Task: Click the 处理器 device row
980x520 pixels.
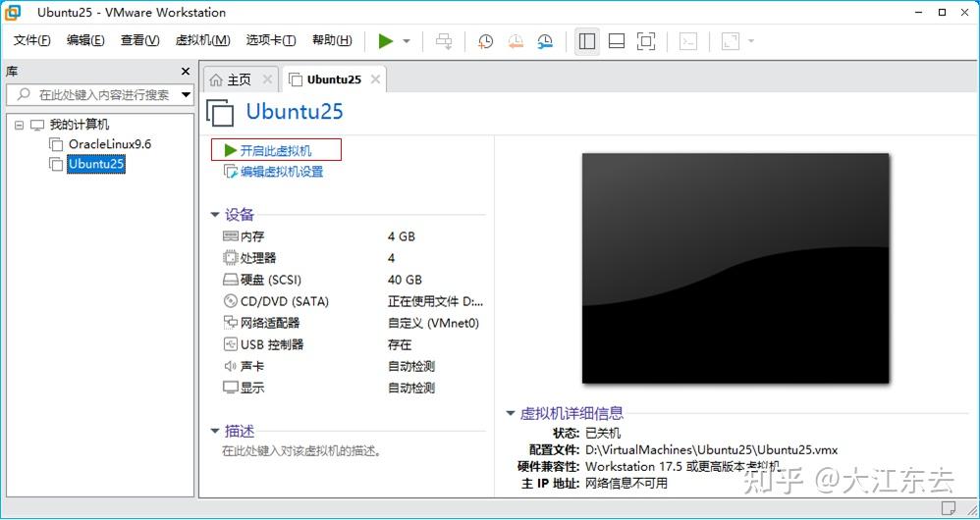Action: click(x=354, y=258)
